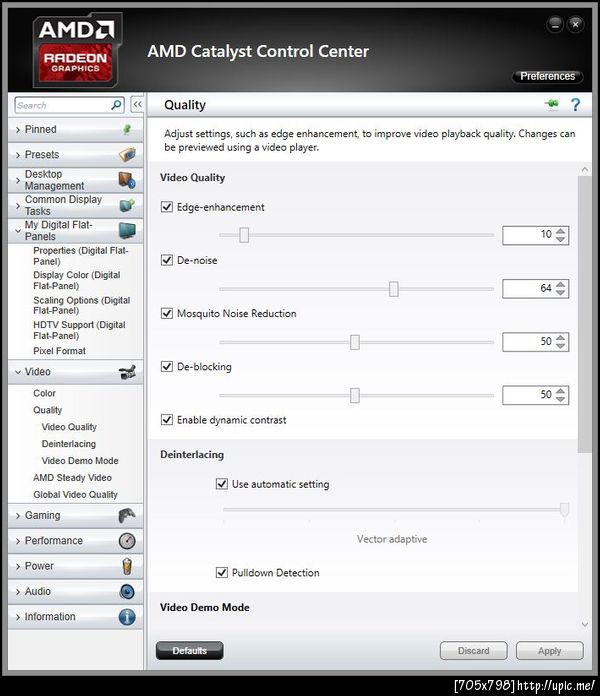
Task: Click the Edge-enhancement slider handle
Action: tap(244, 235)
